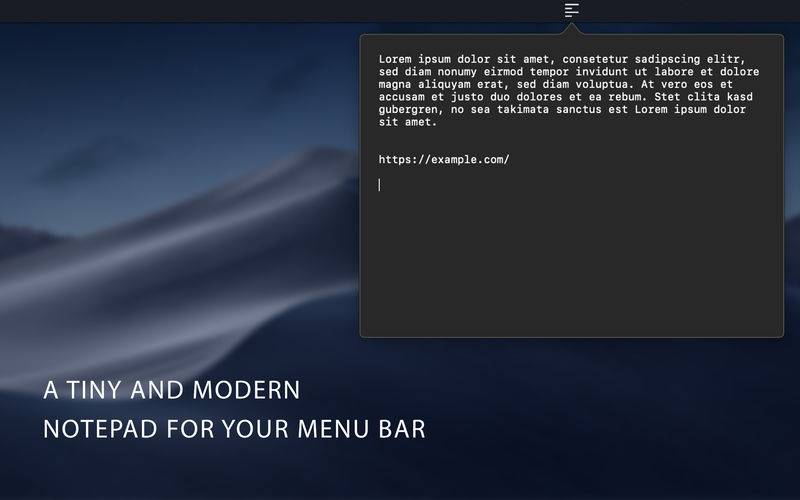This screenshot has width=800, height=500.
Task: Click the "A TINY AND MODERN" headline
Action: tap(172, 390)
